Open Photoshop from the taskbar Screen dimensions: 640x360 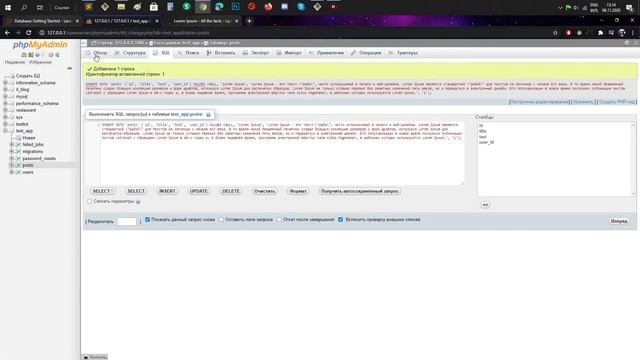(236, 7)
